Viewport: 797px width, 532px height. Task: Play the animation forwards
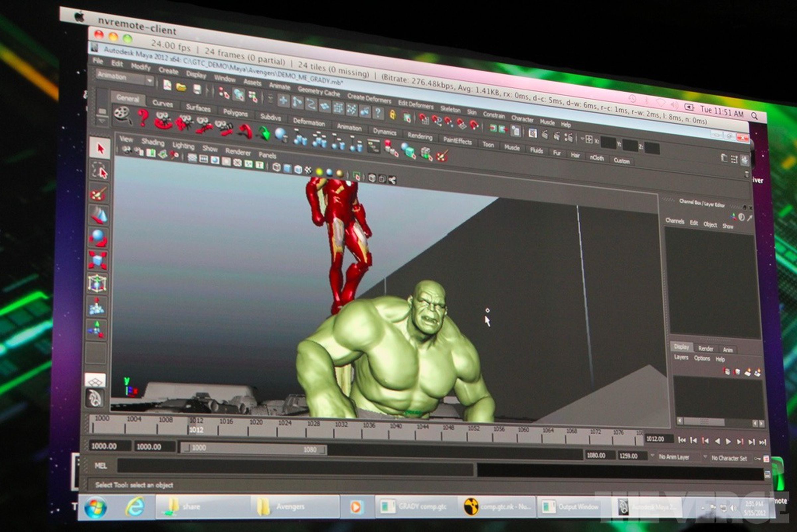click(728, 441)
